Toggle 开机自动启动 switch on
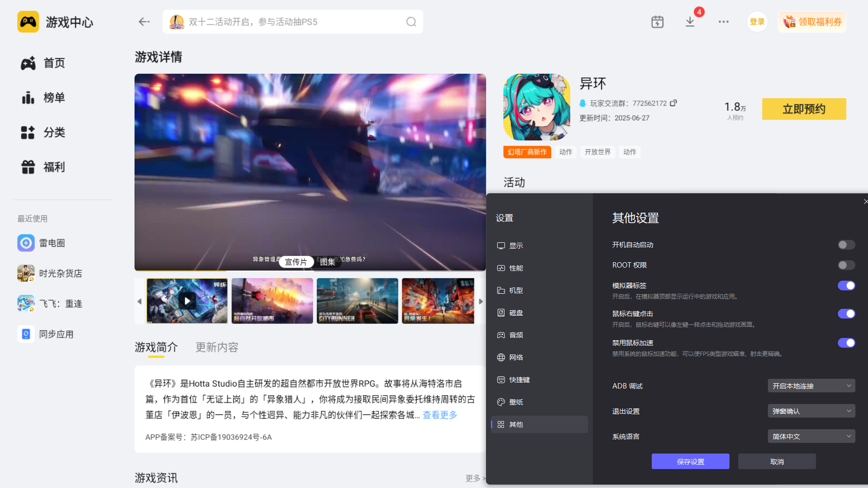The height and width of the screenshot is (488, 868). tap(846, 245)
